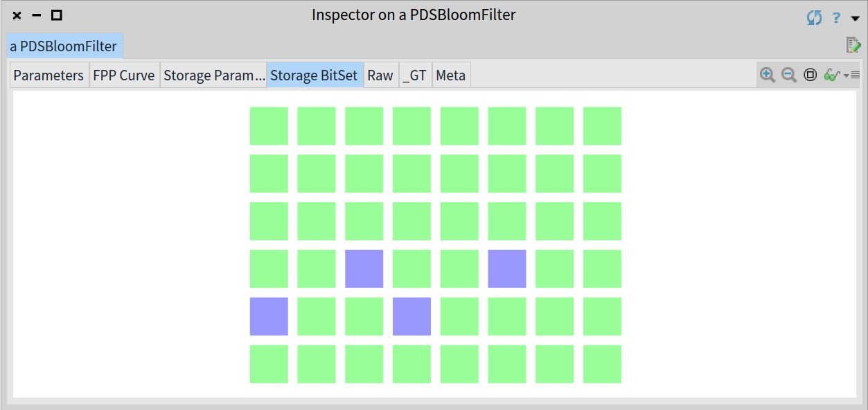The width and height of the screenshot is (868, 410).
Task: Select the Storage BitSet tab
Action: pyautogui.click(x=315, y=75)
